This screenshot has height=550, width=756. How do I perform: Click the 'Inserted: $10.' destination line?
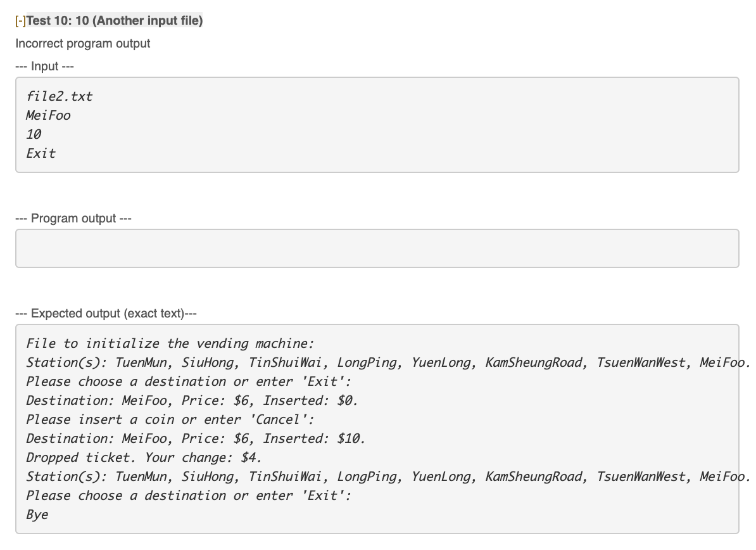pyautogui.click(x=196, y=438)
